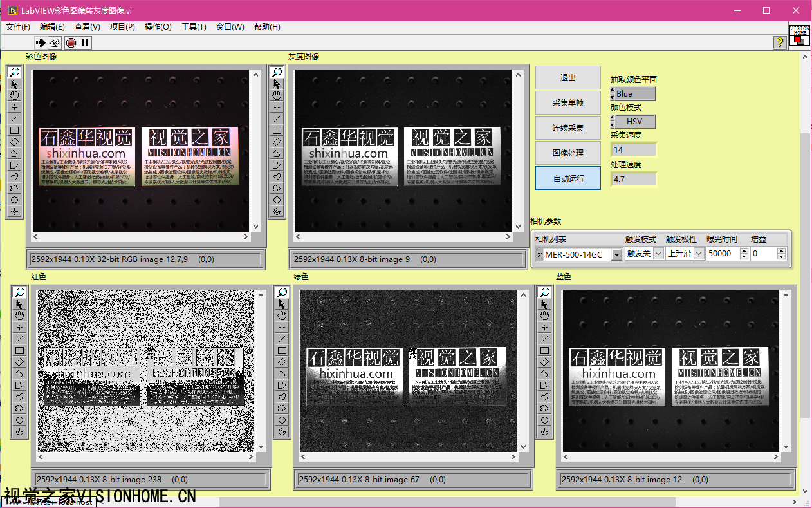Select Line tool in 绿色 image palette
This screenshot has height=508, width=812.
[x=282, y=339]
